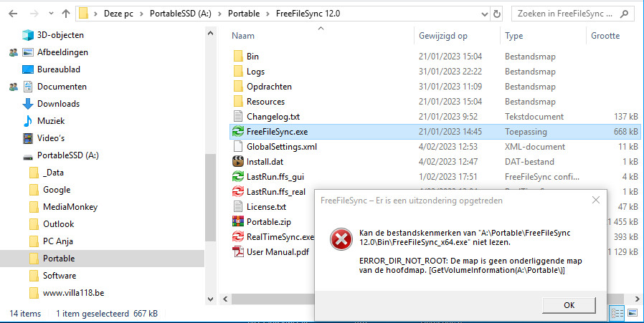Select License.txt file icon
The width and height of the screenshot is (644, 323).
[238, 207]
